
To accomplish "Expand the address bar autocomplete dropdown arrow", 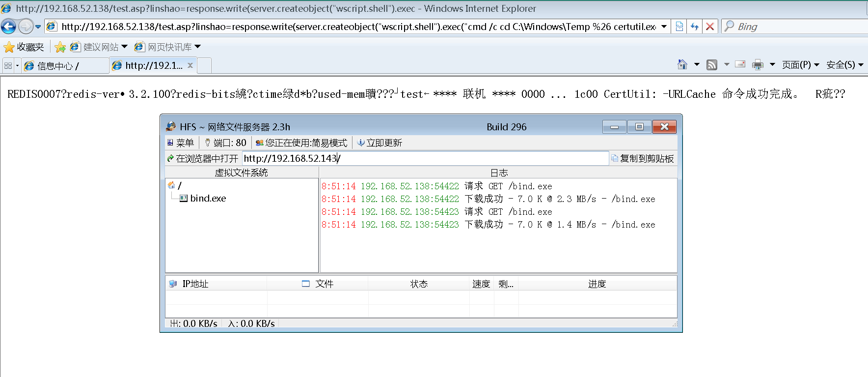I will coord(664,27).
